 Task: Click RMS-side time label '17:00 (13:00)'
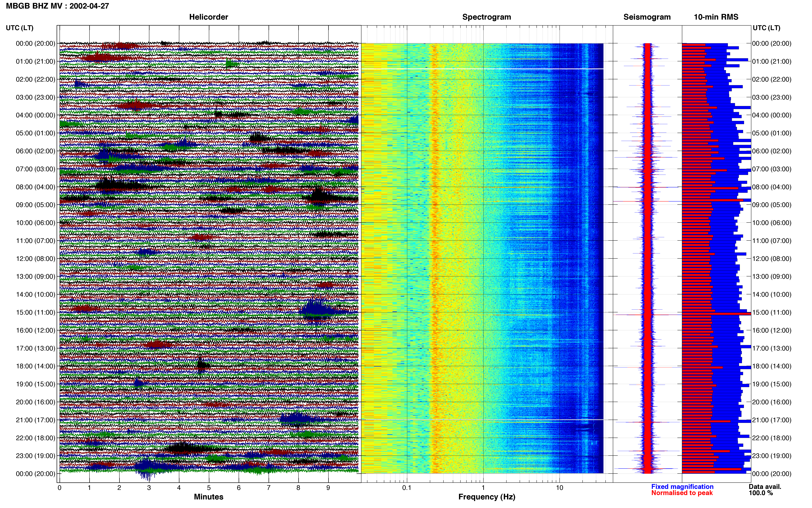click(772, 348)
